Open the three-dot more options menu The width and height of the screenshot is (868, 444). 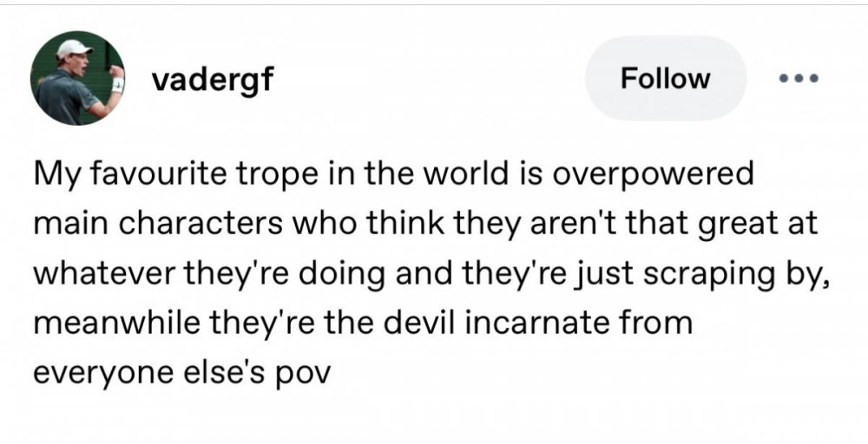click(798, 79)
